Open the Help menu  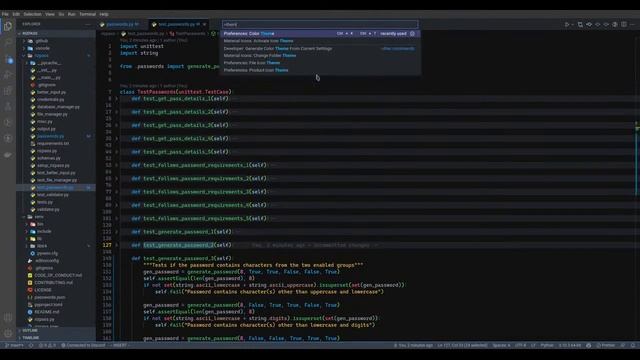[104, 14]
